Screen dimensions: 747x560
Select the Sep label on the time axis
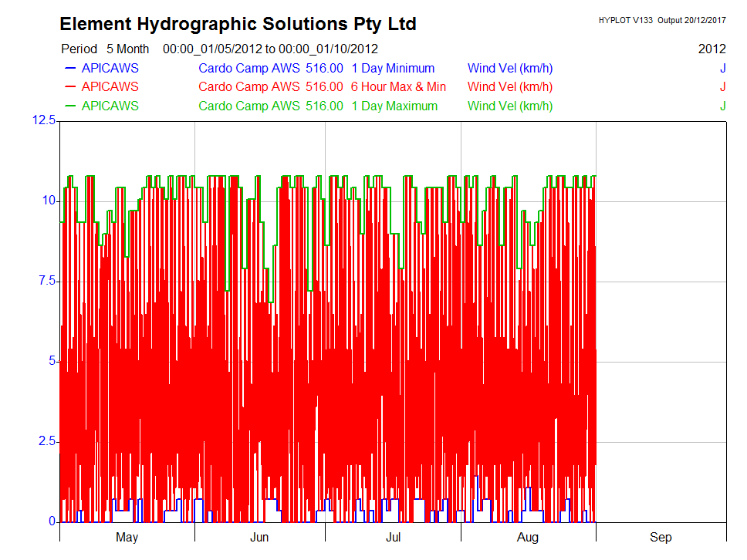tap(661, 538)
